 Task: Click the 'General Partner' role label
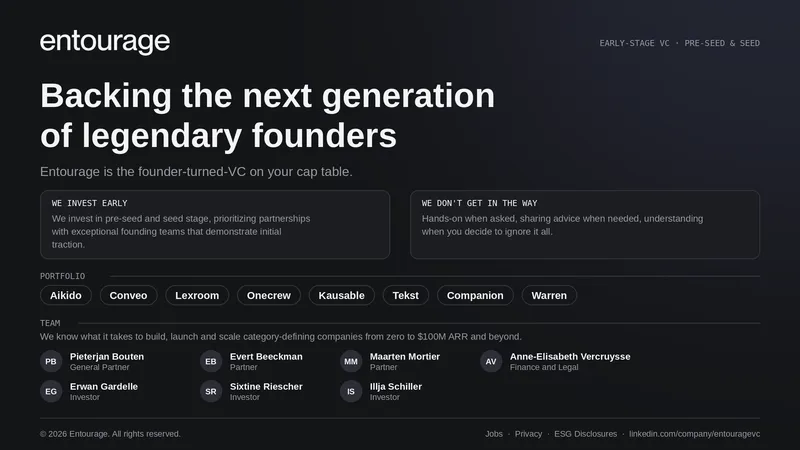[99, 367]
